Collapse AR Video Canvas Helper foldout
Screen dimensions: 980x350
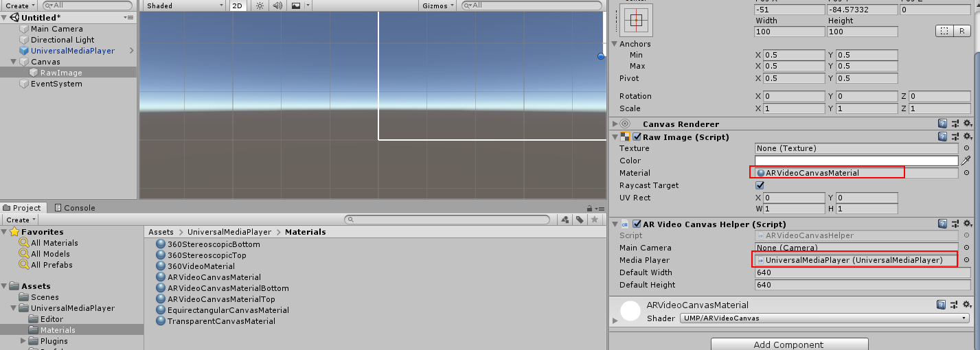(615, 224)
